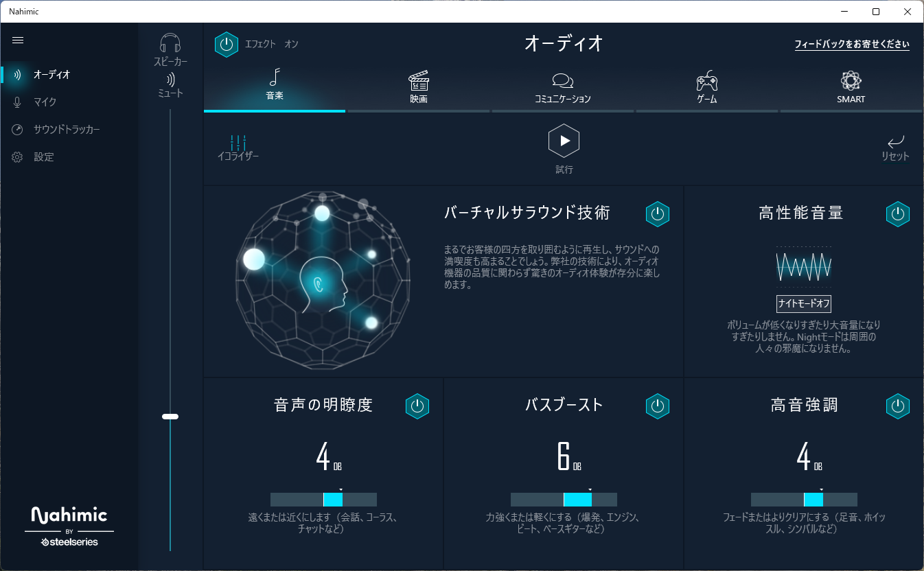The width and height of the screenshot is (924, 571).
Task: Click the 高性能音量 waveform graphic
Action: 804,266
